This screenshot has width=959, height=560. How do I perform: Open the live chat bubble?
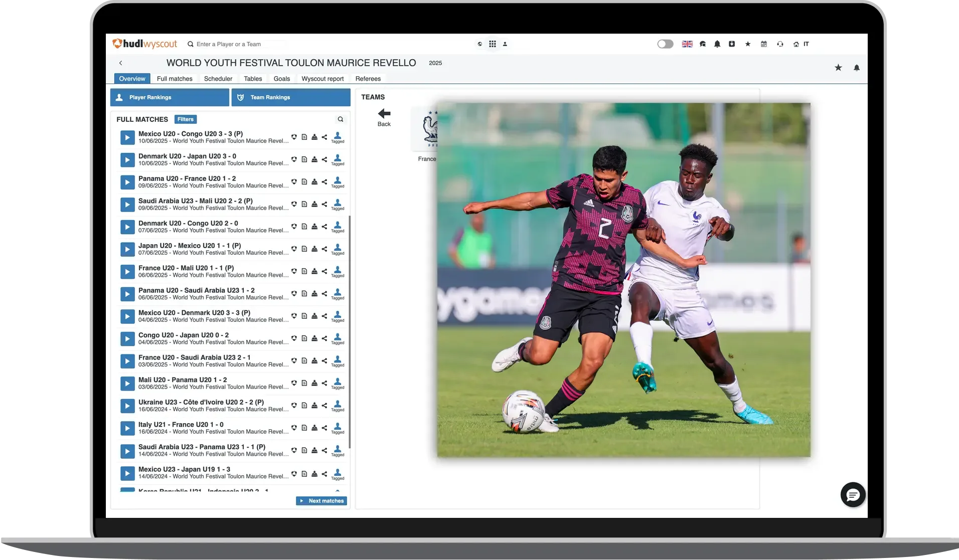click(853, 495)
